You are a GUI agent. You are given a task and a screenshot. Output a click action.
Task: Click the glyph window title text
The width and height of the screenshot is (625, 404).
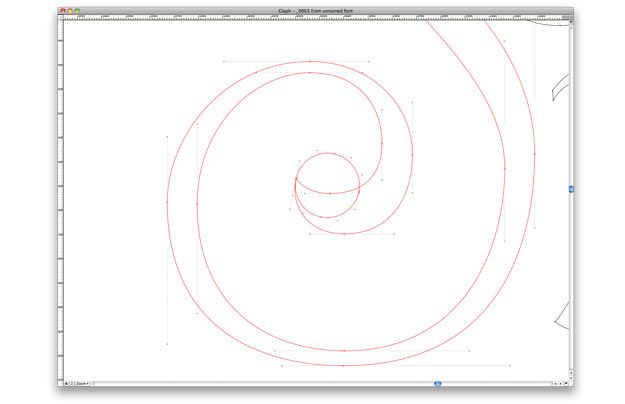(x=313, y=9)
